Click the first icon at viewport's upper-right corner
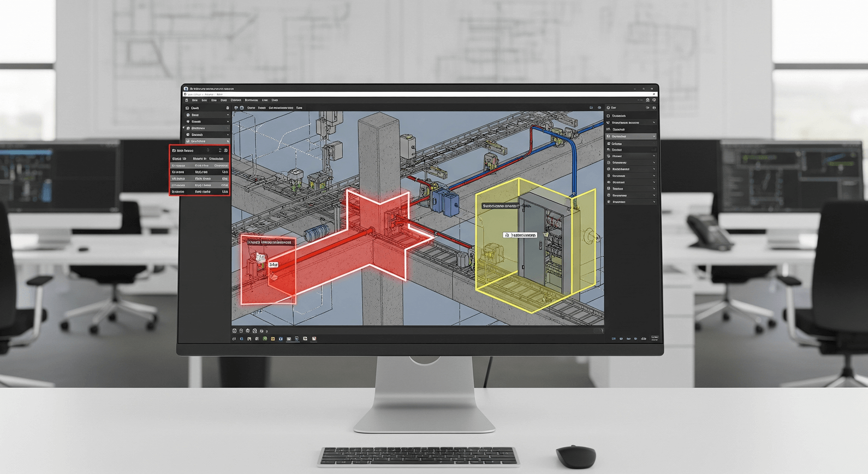Viewport: 868px width, 474px height. coord(591,108)
